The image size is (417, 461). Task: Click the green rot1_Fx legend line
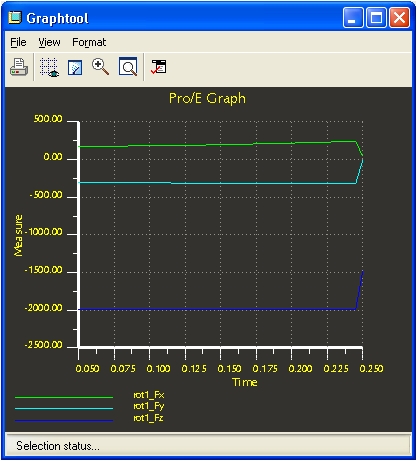coord(64,397)
